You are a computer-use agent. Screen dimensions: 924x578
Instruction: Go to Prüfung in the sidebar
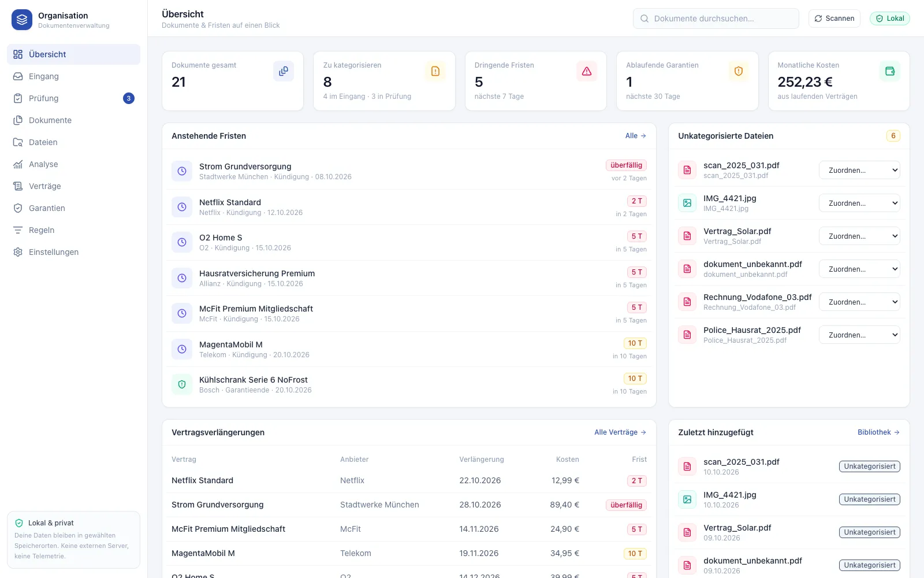point(73,98)
